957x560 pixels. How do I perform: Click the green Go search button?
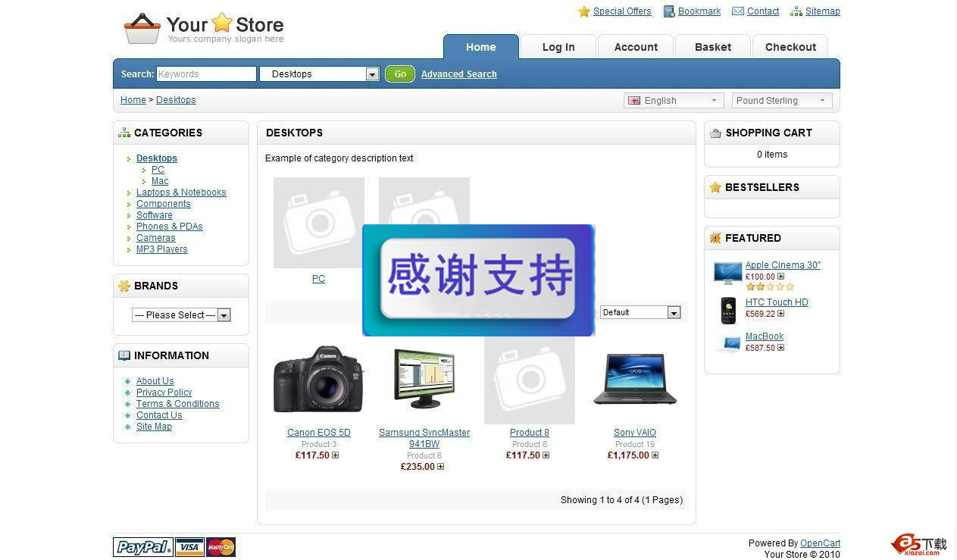tap(400, 74)
